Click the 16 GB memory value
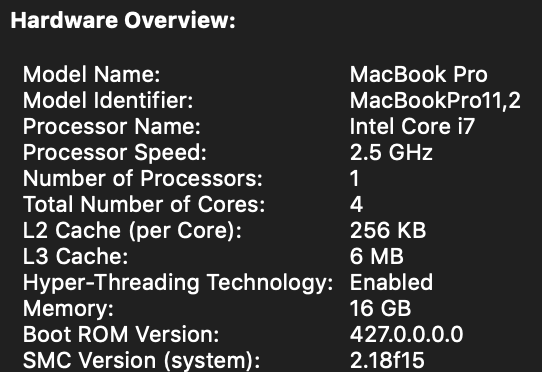 point(381,308)
